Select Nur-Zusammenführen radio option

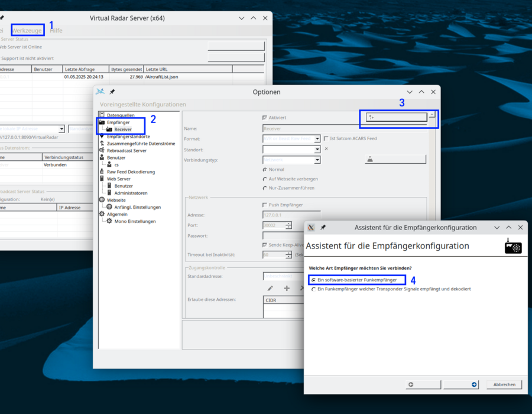click(x=265, y=188)
